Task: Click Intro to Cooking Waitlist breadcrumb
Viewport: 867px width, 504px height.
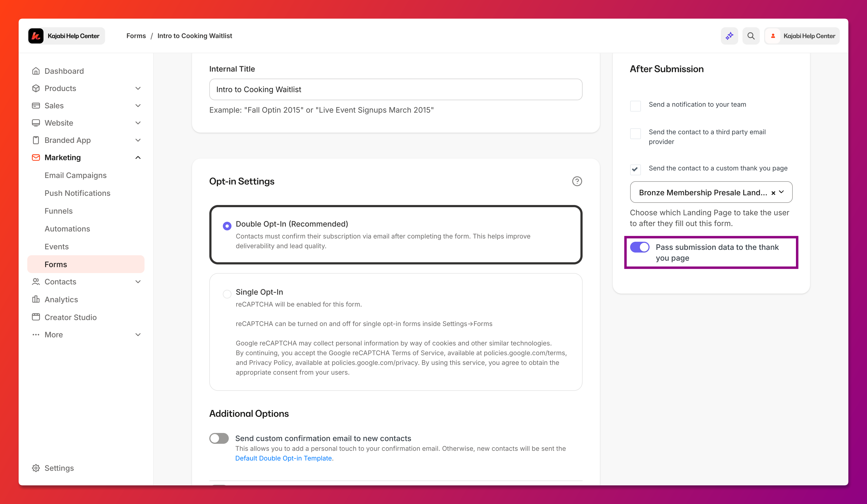Action: [x=195, y=36]
